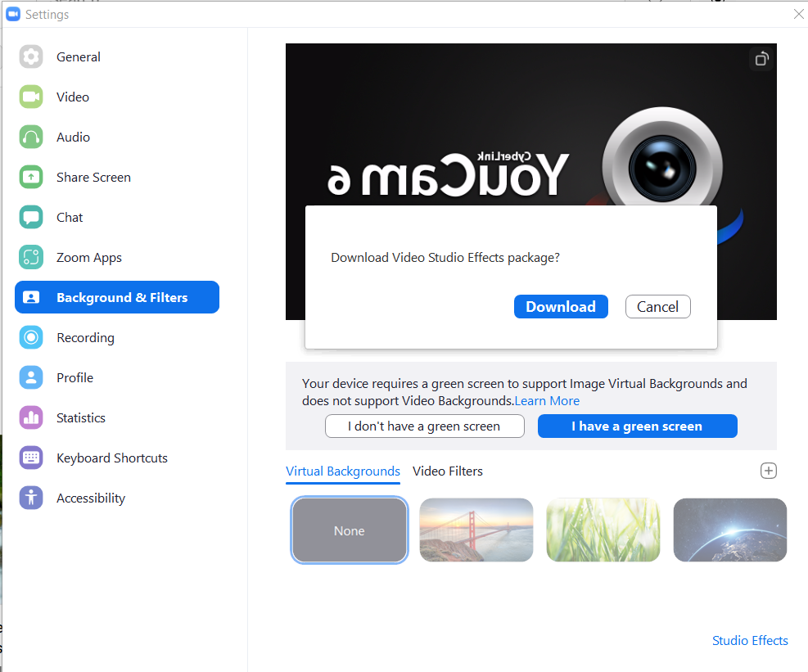Open the Zoom Apps section

[88, 257]
